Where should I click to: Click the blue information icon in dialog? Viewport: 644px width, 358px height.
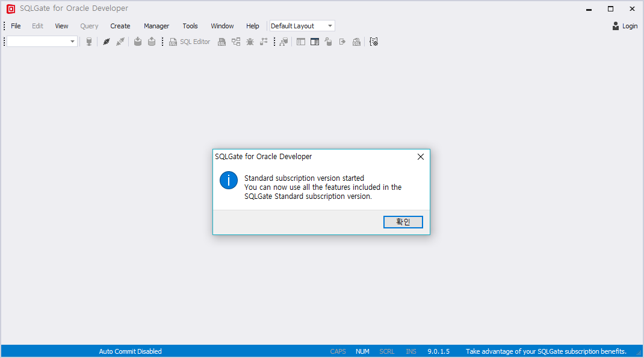[229, 180]
